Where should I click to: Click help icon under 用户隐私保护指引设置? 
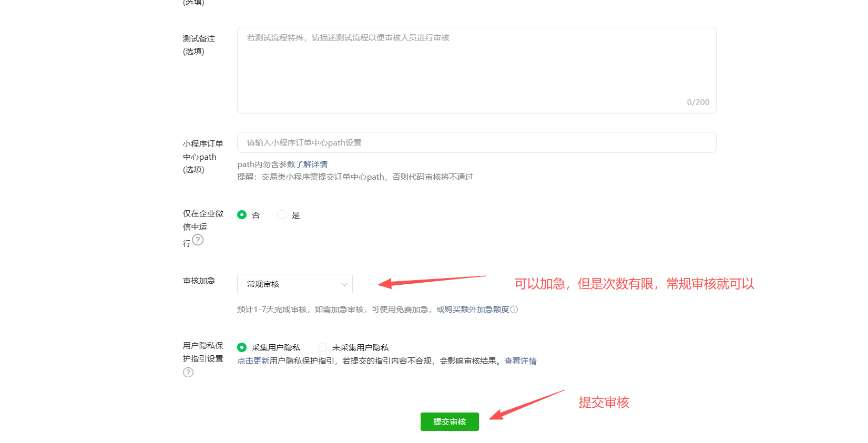pos(188,373)
